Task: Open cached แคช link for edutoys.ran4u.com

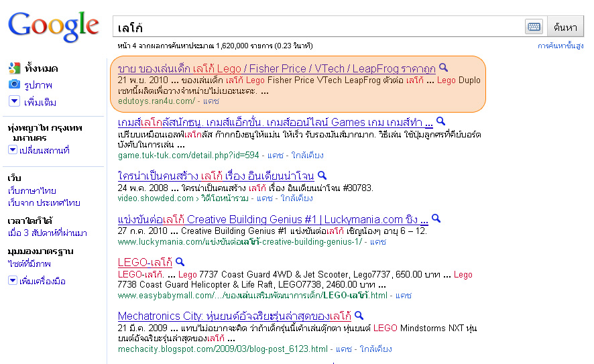Action: click(x=211, y=101)
